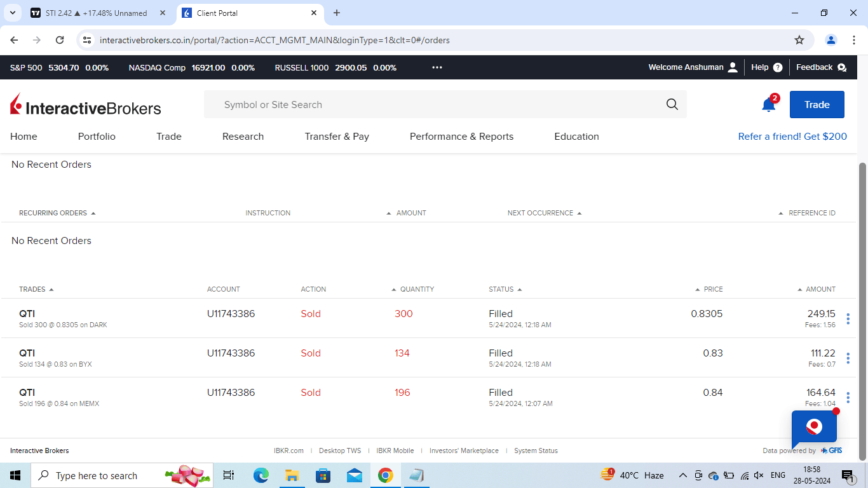Viewport: 868px width, 488px height.
Task: Open a new browser tab
Action: pos(337,13)
